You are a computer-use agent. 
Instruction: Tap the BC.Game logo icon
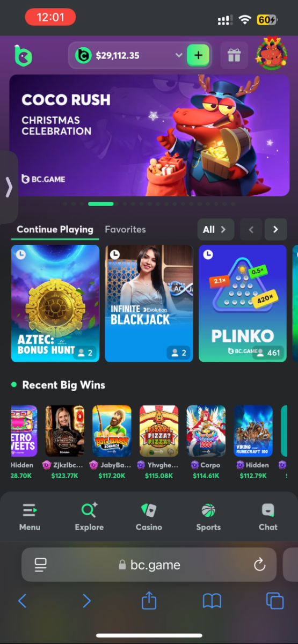[23, 55]
